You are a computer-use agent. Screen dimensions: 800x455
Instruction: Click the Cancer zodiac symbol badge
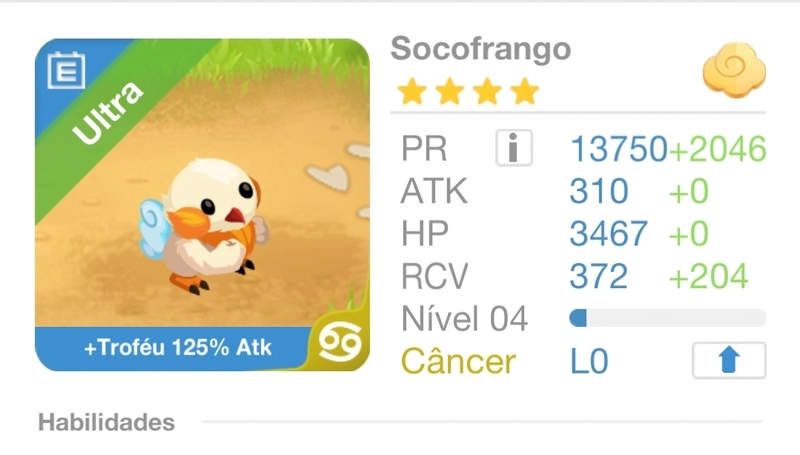(x=340, y=343)
